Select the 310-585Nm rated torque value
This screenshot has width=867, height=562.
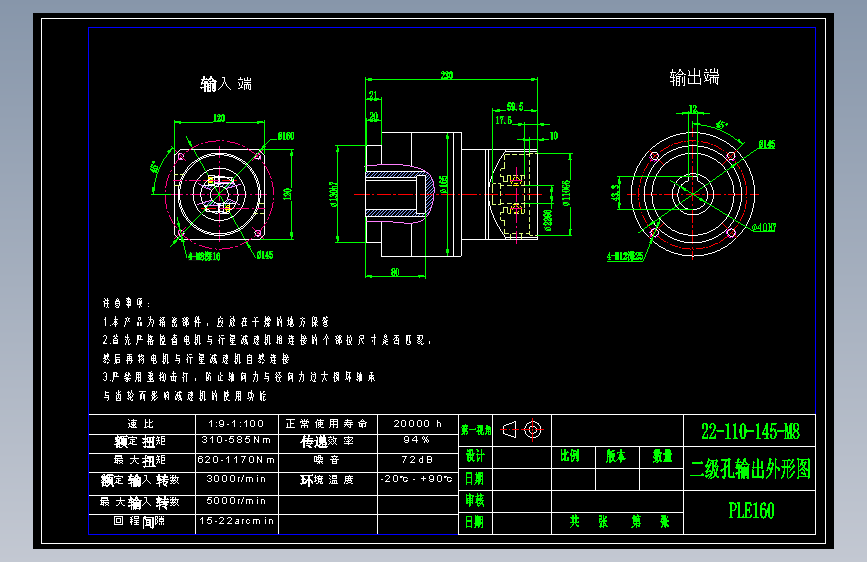(236, 440)
